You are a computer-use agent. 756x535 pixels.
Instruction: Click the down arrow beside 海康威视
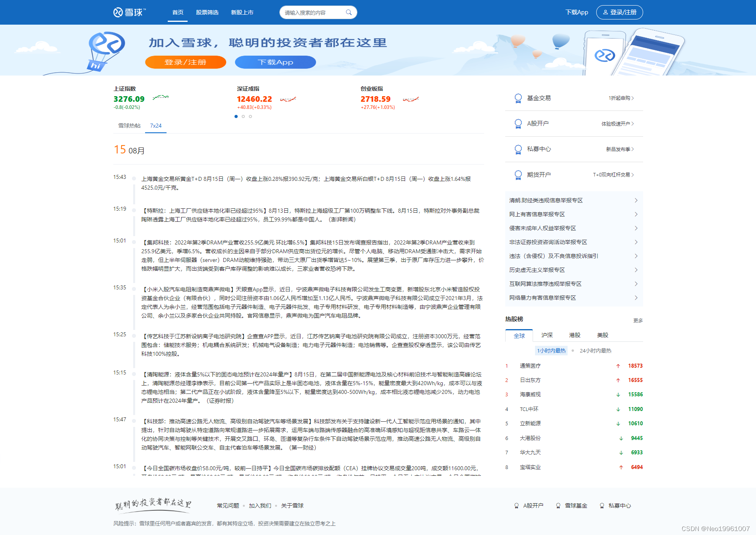(618, 395)
